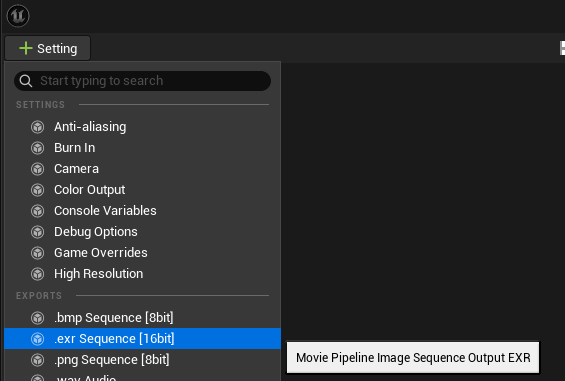
Task: Add the Color Output setting
Action: coord(142,190)
